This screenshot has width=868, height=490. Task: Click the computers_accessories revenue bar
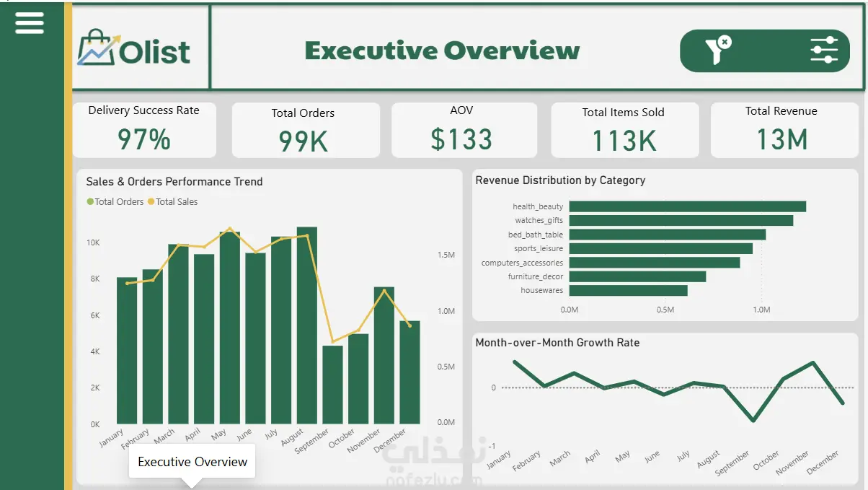click(654, 263)
